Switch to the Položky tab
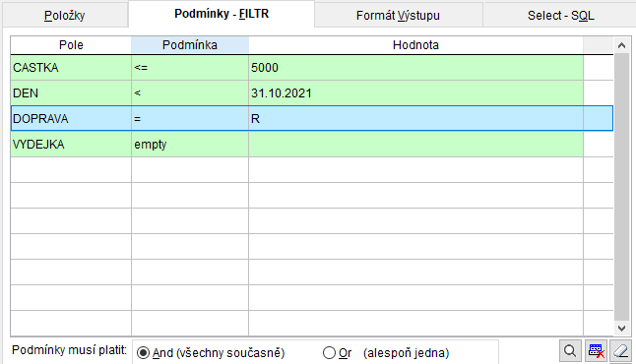 (x=65, y=16)
